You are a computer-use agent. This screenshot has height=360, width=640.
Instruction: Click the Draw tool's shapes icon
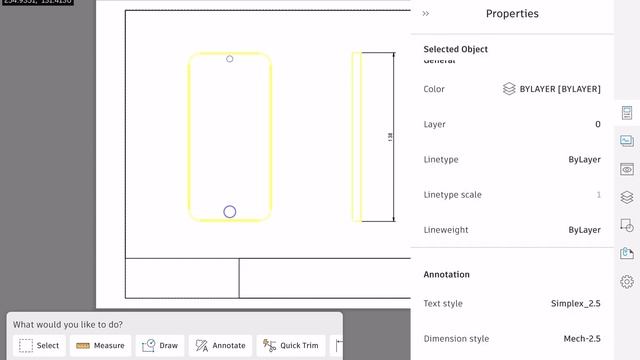tap(148, 345)
